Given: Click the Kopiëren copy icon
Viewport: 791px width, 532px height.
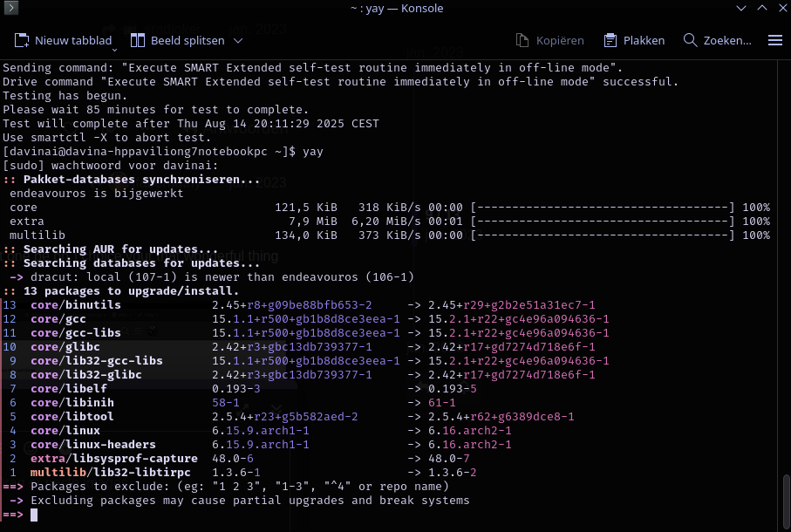Looking at the screenshot, I should [x=522, y=40].
